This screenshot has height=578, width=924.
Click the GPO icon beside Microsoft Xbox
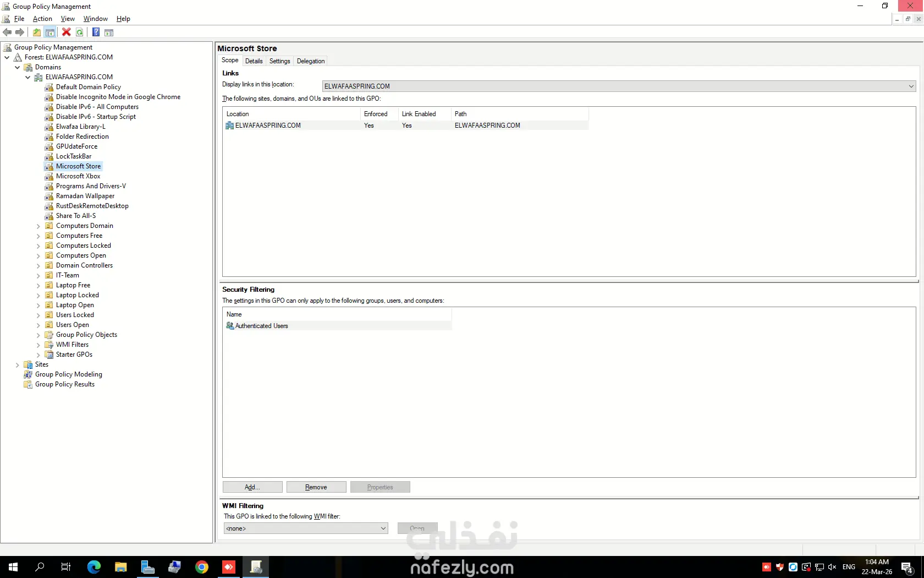pyautogui.click(x=49, y=176)
